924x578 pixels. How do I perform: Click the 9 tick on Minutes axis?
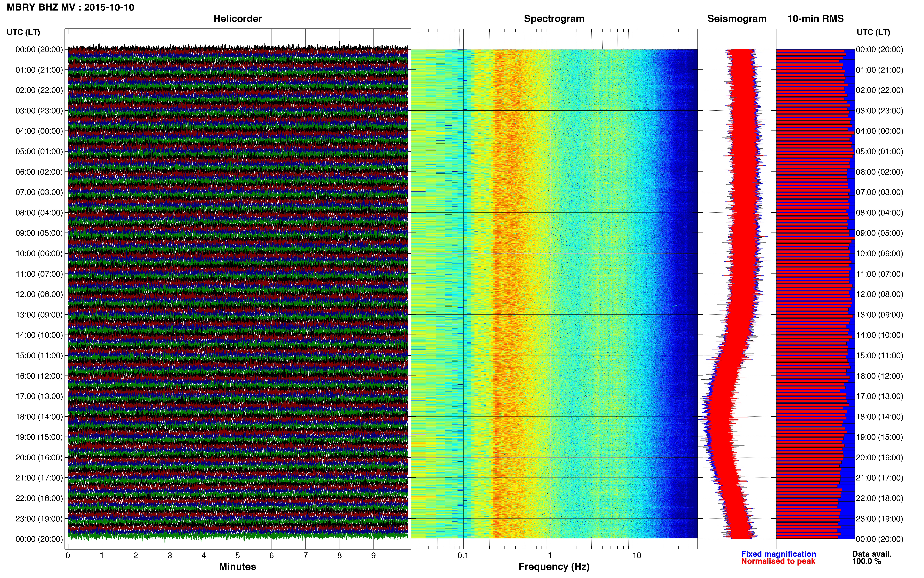pyautogui.click(x=373, y=556)
